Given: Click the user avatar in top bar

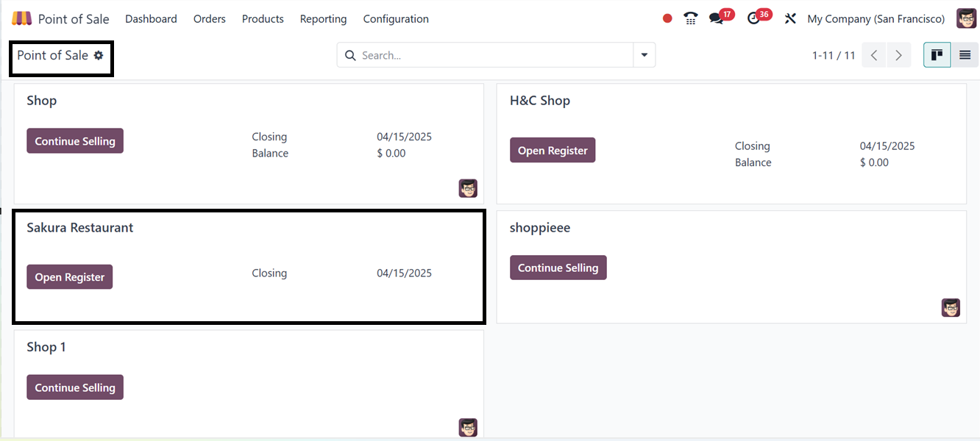Looking at the screenshot, I should (x=966, y=18).
